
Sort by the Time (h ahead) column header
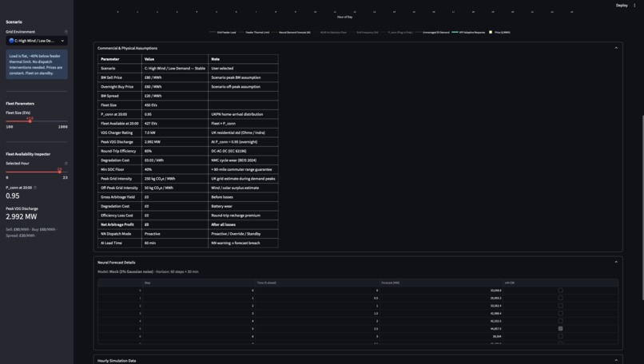[x=317, y=283]
